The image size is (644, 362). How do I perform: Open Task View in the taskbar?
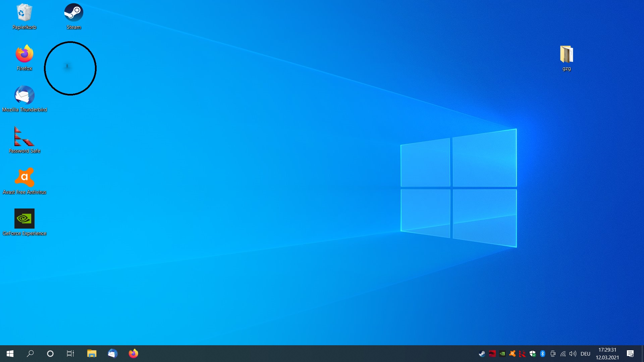point(70,354)
